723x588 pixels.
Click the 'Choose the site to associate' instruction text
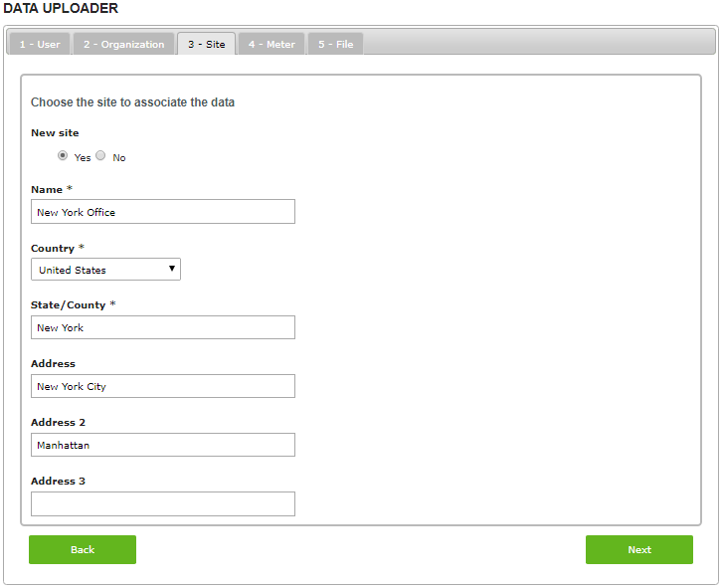pyautogui.click(x=132, y=102)
